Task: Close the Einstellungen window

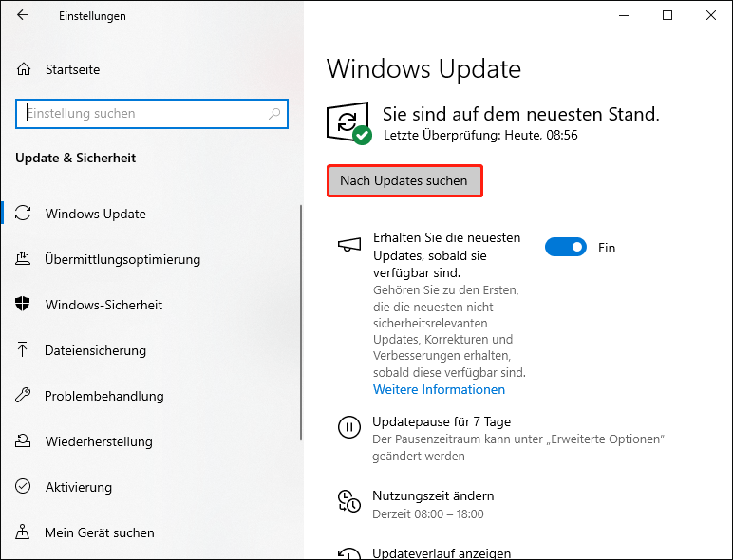Action: (711, 15)
